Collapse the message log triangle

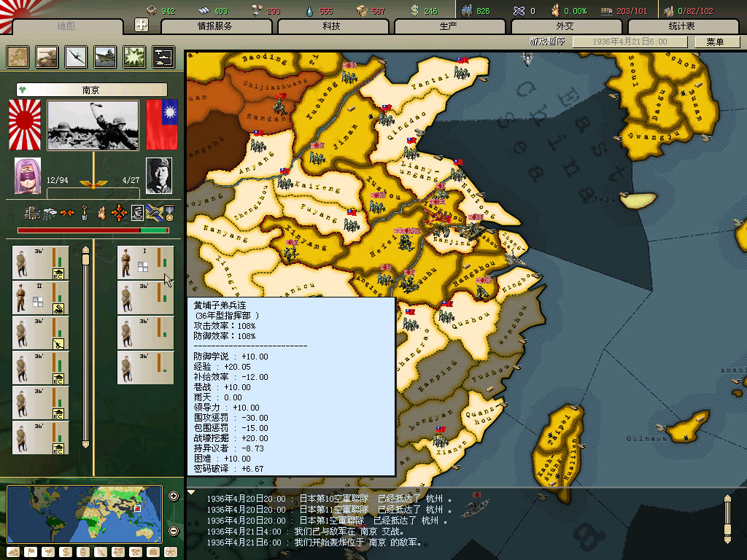tap(191, 492)
